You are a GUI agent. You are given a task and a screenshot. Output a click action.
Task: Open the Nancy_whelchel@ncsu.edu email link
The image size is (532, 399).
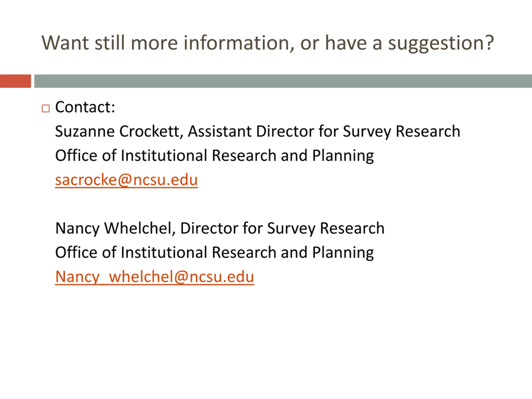pyautogui.click(x=154, y=277)
